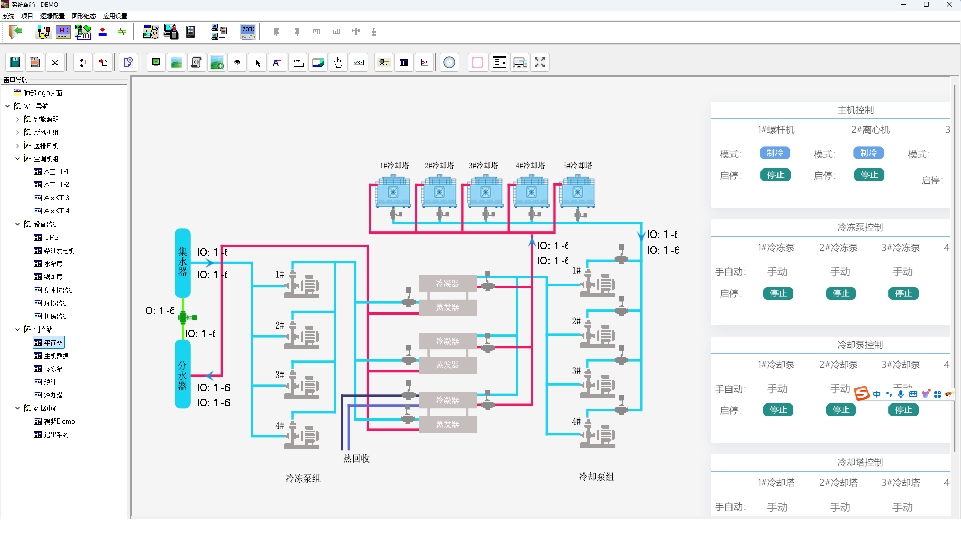Viewport: 961px width, 560px height.
Task: Click the clock icon in toolbar
Action: 449,62
